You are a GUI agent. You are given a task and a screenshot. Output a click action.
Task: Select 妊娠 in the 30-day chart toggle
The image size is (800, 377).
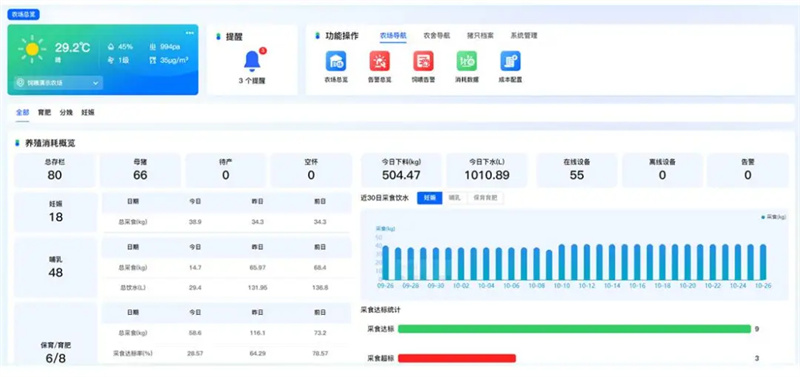(x=430, y=198)
